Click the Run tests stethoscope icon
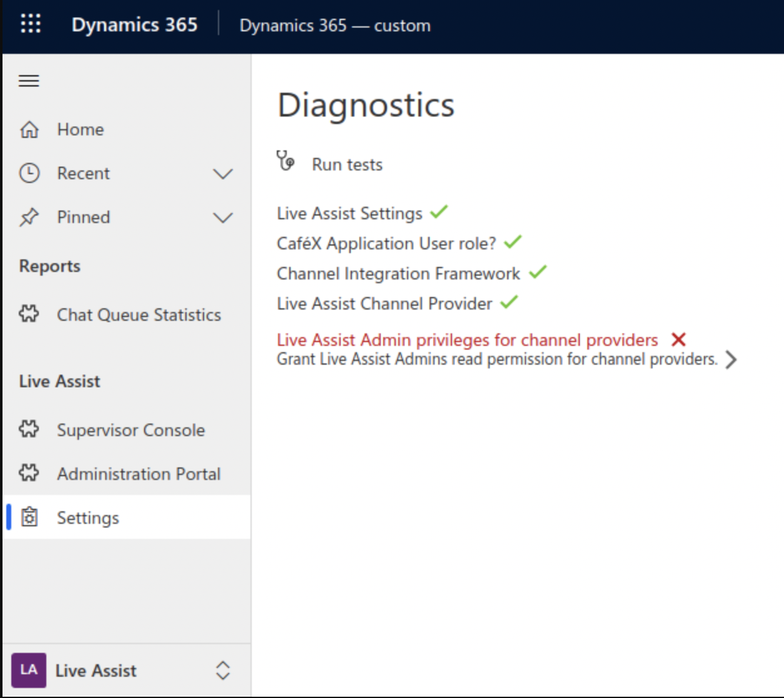The width and height of the screenshot is (784, 698). pyautogui.click(x=286, y=161)
